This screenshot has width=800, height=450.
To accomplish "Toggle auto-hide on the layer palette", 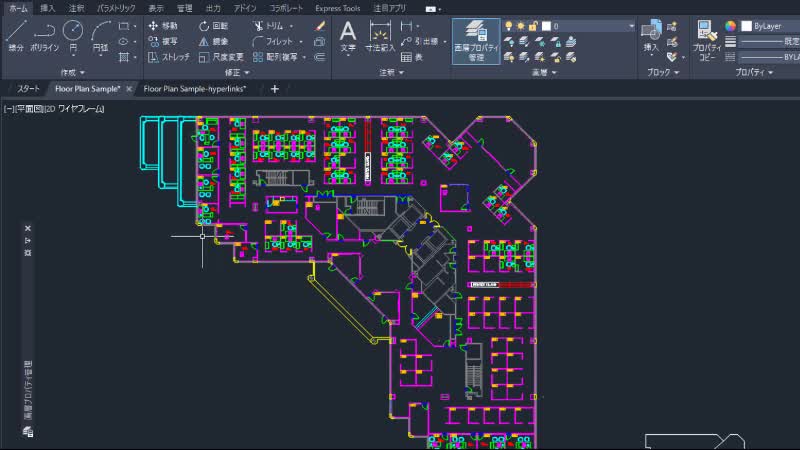I will pos(28,240).
